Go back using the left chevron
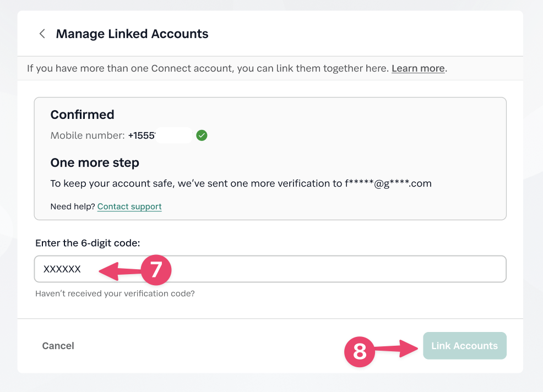Screen dimensions: 543x392 [x=42, y=34]
